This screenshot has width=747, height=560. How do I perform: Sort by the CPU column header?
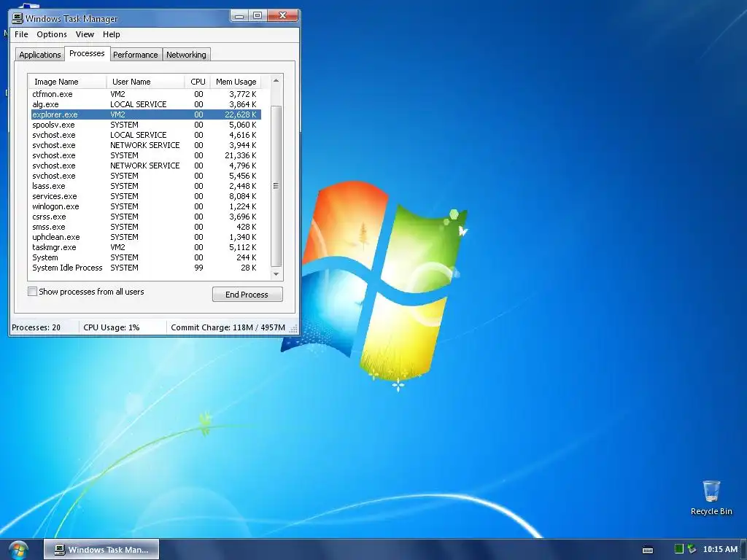pos(197,82)
